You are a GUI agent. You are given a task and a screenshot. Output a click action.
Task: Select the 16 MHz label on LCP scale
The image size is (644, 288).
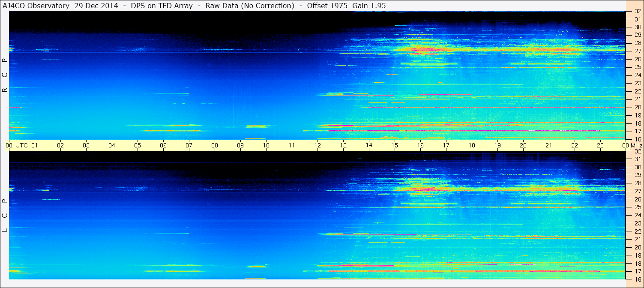tap(637, 279)
